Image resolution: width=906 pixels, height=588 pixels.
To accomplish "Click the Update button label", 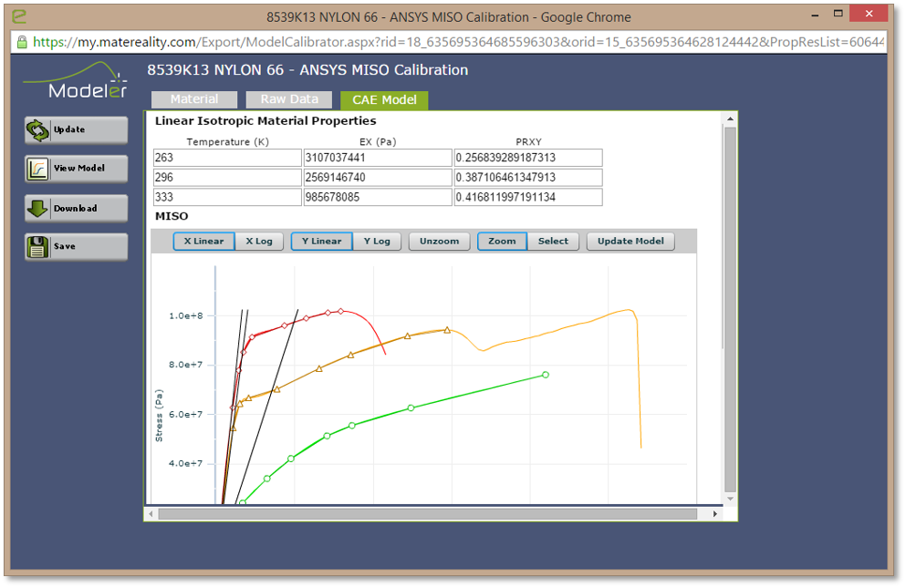I will tap(69, 130).
